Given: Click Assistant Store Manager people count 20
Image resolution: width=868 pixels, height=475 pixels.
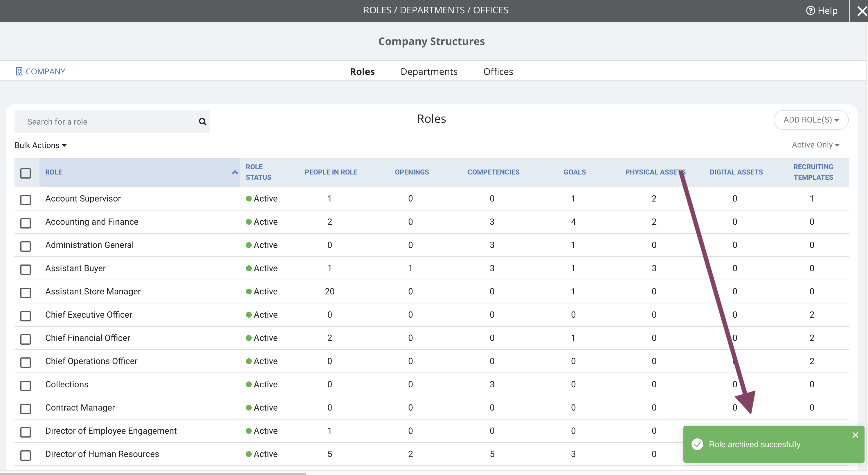Looking at the screenshot, I should pyautogui.click(x=329, y=292).
